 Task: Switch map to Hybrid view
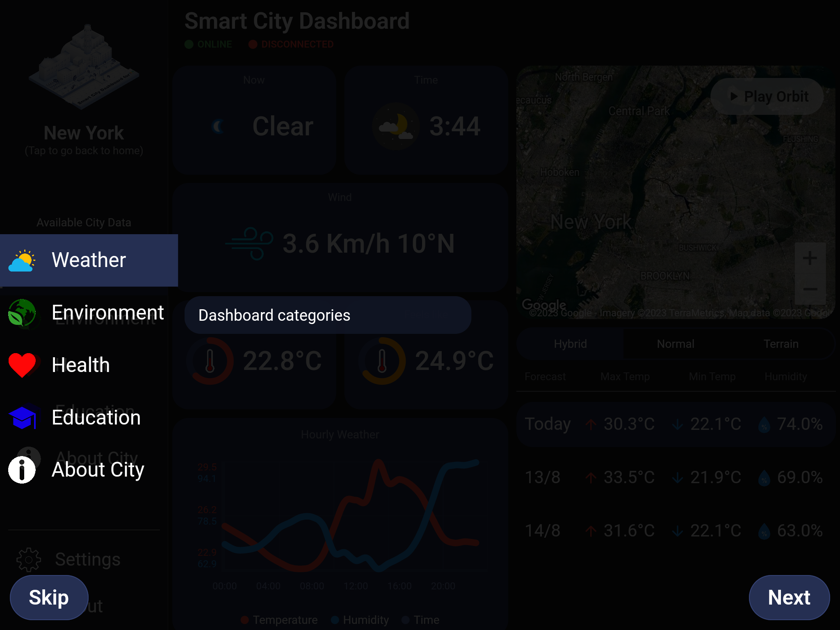(570, 344)
